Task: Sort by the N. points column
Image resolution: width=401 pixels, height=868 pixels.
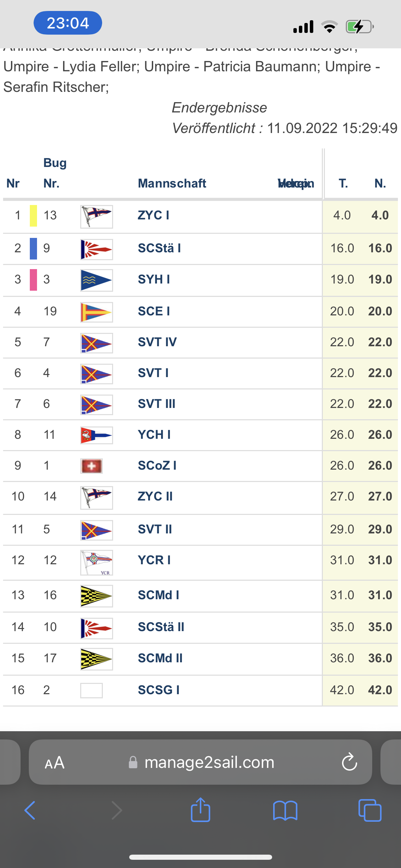Action: 380,183
